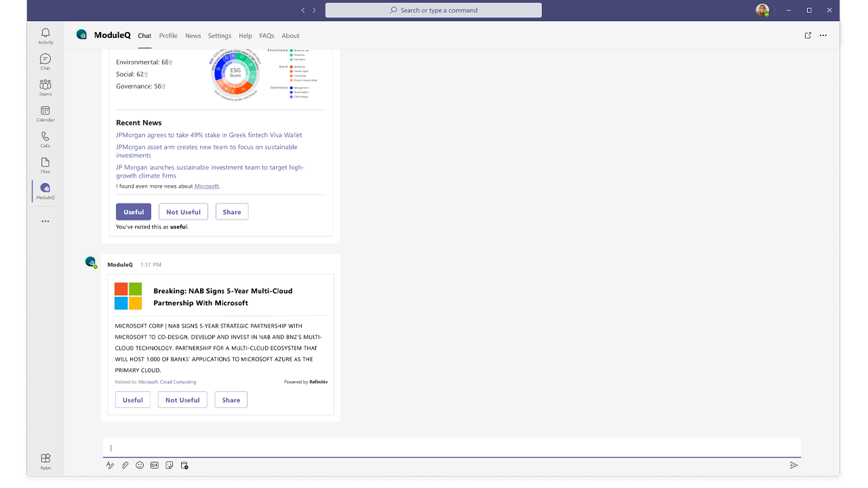
Task: Open the GIF picker
Action: (155, 465)
